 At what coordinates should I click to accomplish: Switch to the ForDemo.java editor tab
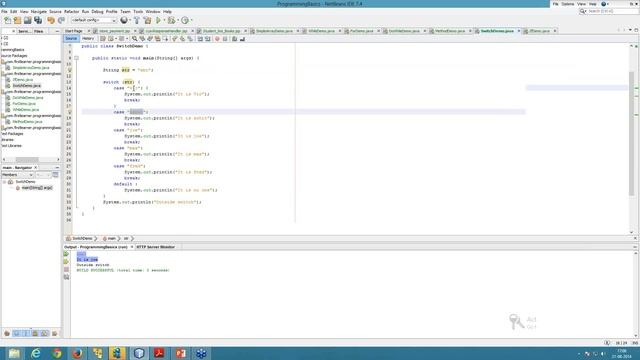(362, 31)
